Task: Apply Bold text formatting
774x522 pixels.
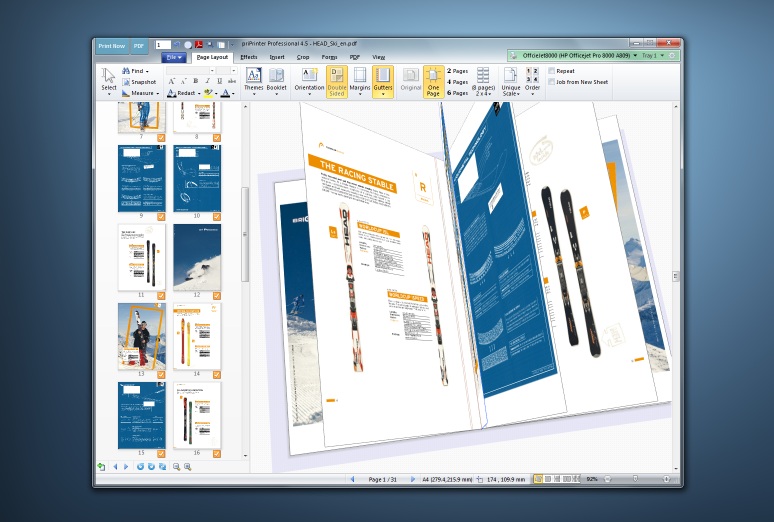Action: coord(196,81)
